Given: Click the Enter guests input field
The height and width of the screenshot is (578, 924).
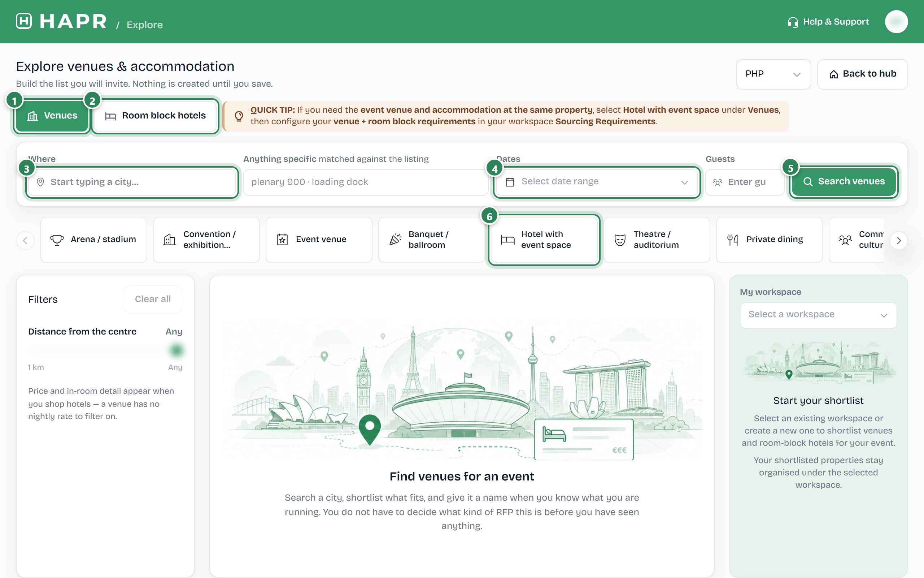Looking at the screenshot, I should tap(744, 182).
